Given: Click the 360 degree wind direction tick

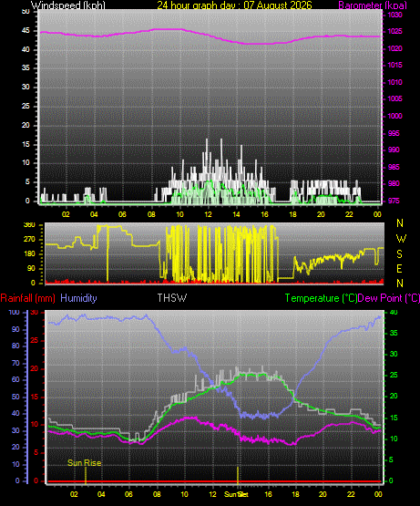Looking at the screenshot, I should click(x=29, y=225).
